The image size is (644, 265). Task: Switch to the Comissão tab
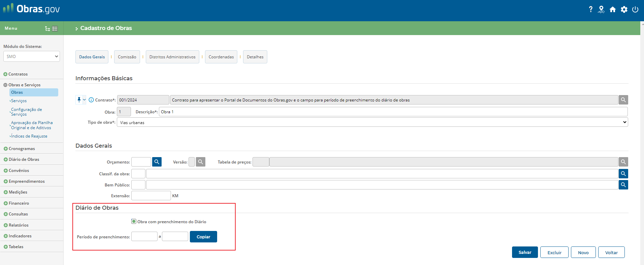click(127, 57)
